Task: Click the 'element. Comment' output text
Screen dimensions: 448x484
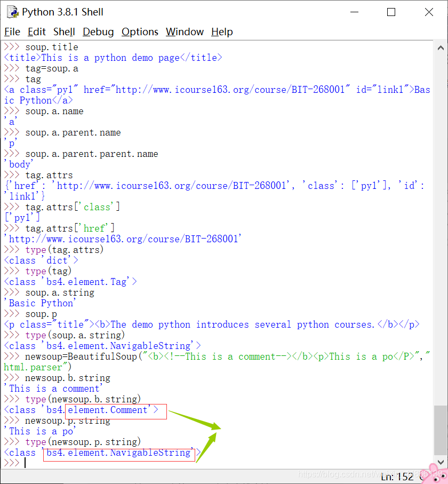Action: (107, 410)
